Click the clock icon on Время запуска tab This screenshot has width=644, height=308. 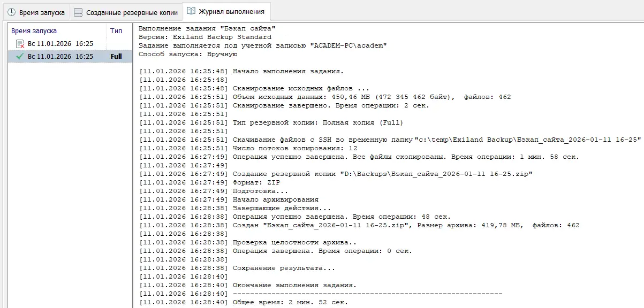coord(11,12)
